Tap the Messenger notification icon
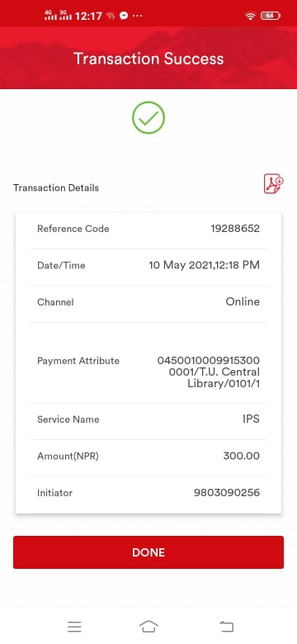This screenshot has width=297, height=644. coord(124,16)
